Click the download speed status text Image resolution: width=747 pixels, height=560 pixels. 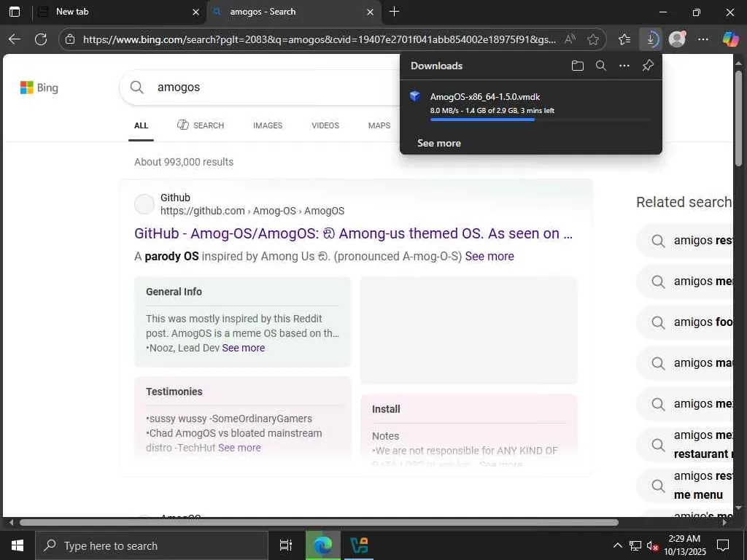click(x=492, y=111)
